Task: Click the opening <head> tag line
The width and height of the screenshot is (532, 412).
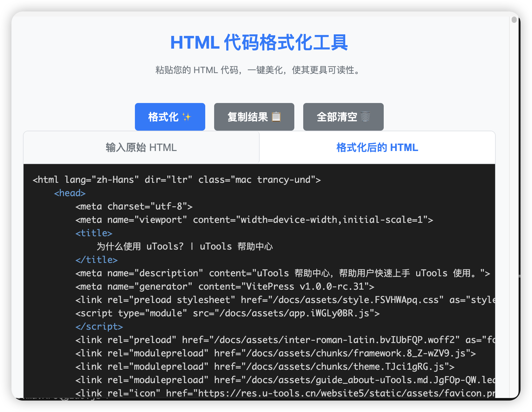Action: (70, 193)
